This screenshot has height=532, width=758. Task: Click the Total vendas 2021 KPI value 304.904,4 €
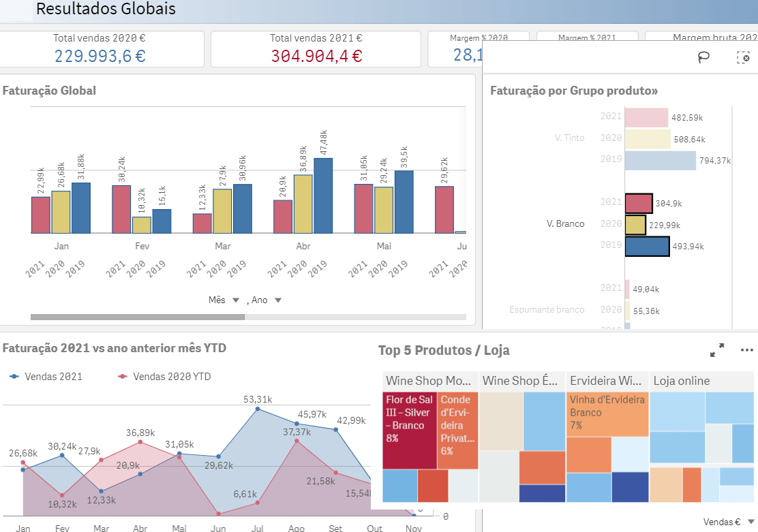pos(317,56)
